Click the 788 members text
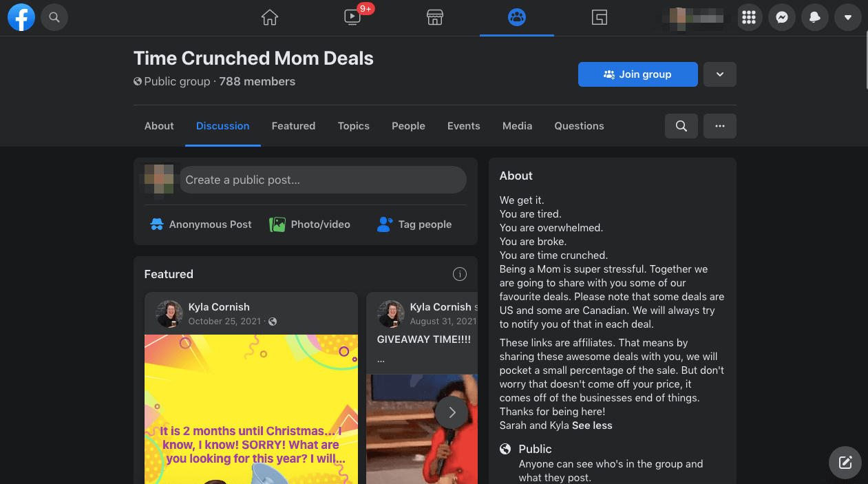This screenshot has height=484, width=868. coord(257,81)
